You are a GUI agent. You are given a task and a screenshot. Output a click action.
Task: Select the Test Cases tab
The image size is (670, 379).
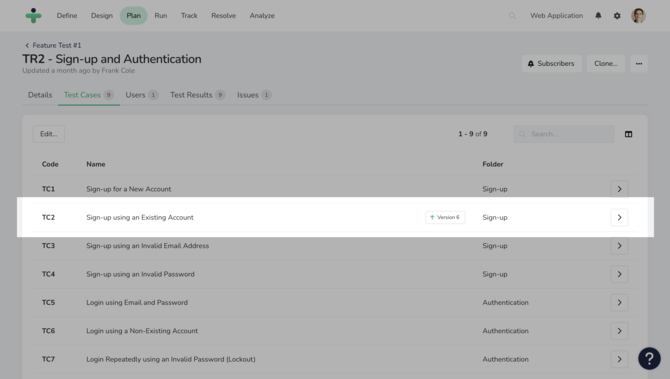pos(89,95)
